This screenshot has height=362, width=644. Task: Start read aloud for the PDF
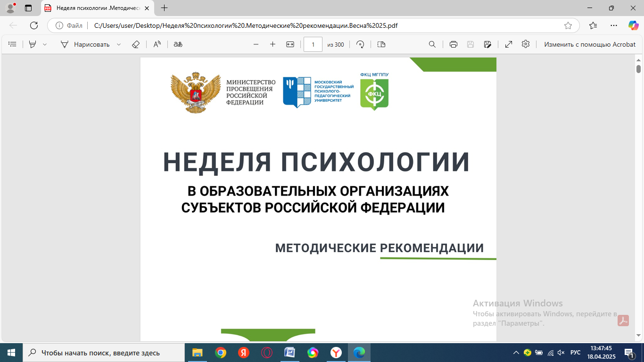pos(157,44)
